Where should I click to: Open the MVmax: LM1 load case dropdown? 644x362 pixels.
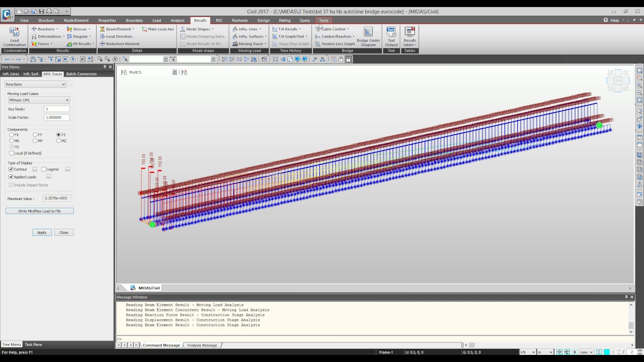[39, 100]
